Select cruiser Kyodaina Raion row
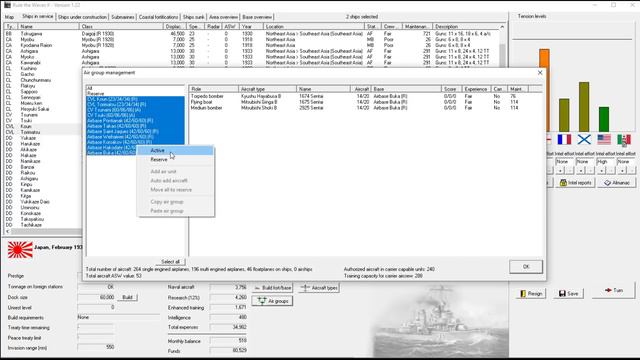 coord(251,45)
